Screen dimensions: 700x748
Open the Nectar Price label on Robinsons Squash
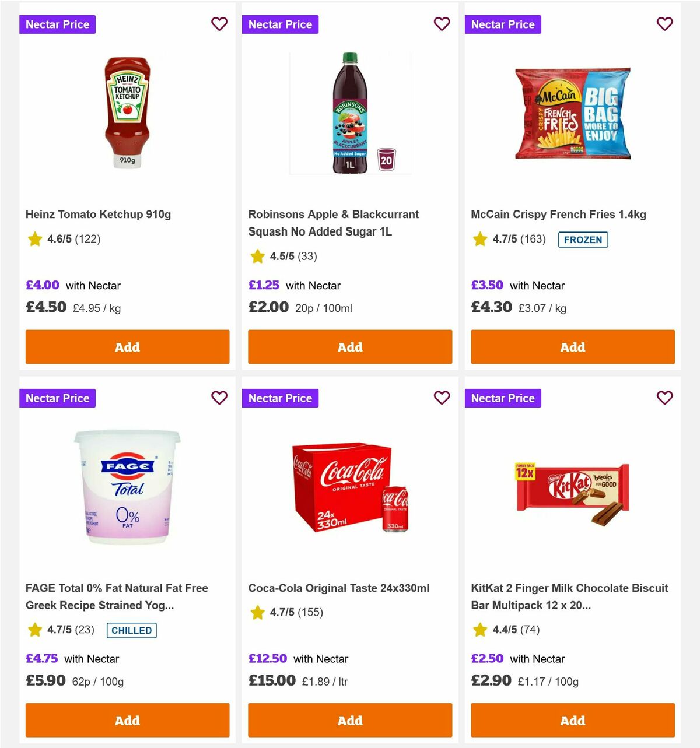coord(280,24)
